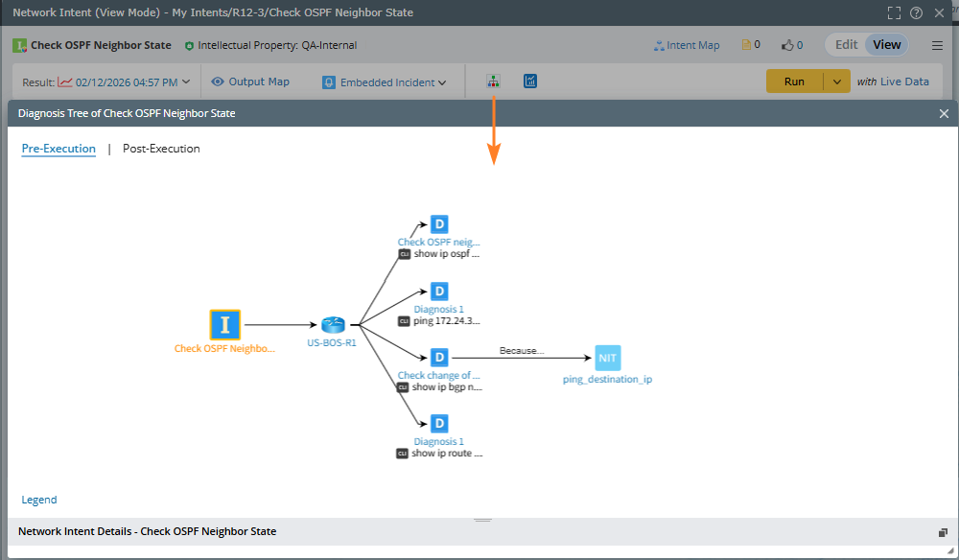Select the NIT ping_destination_ip node
Image resolution: width=959 pixels, height=560 pixels.
coord(607,358)
